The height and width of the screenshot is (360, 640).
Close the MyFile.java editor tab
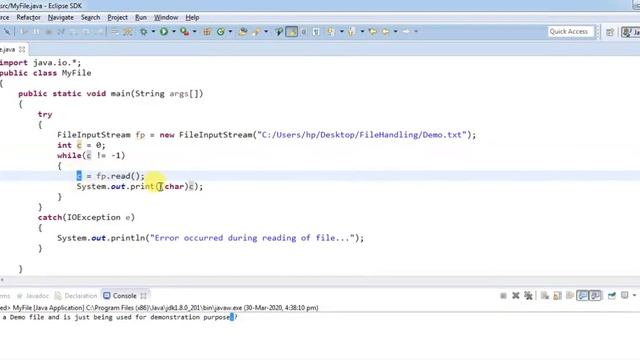point(22,49)
